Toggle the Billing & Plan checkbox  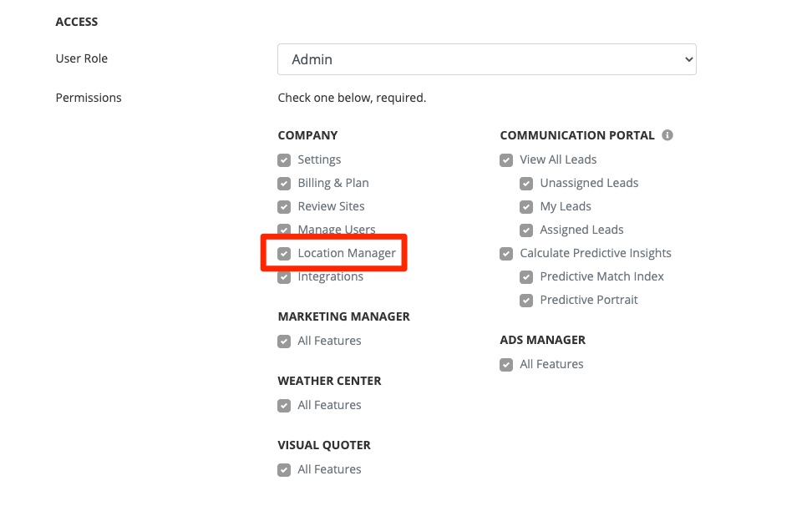click(x=284, y=183)
